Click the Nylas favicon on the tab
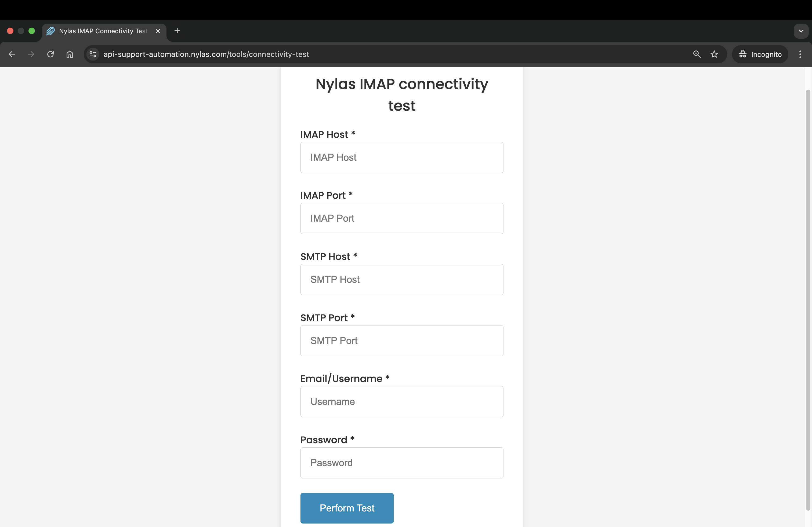Viewport: 812px width, 527px height. (x=50, y=31)
